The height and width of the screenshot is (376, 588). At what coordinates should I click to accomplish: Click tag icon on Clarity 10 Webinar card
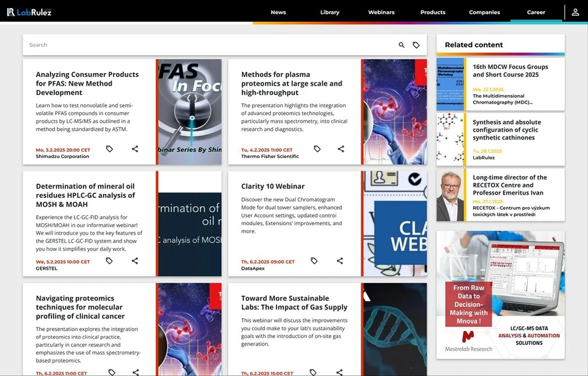pyautogui.click(x=314, y=260)
